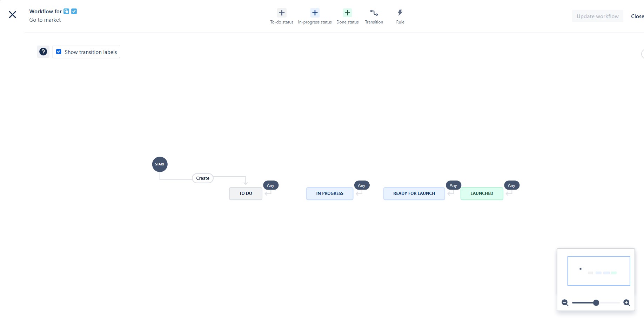Screen dimensions: 644x321
Task: Select the Any badge above TO DO
Action: (x=270, y=185)
